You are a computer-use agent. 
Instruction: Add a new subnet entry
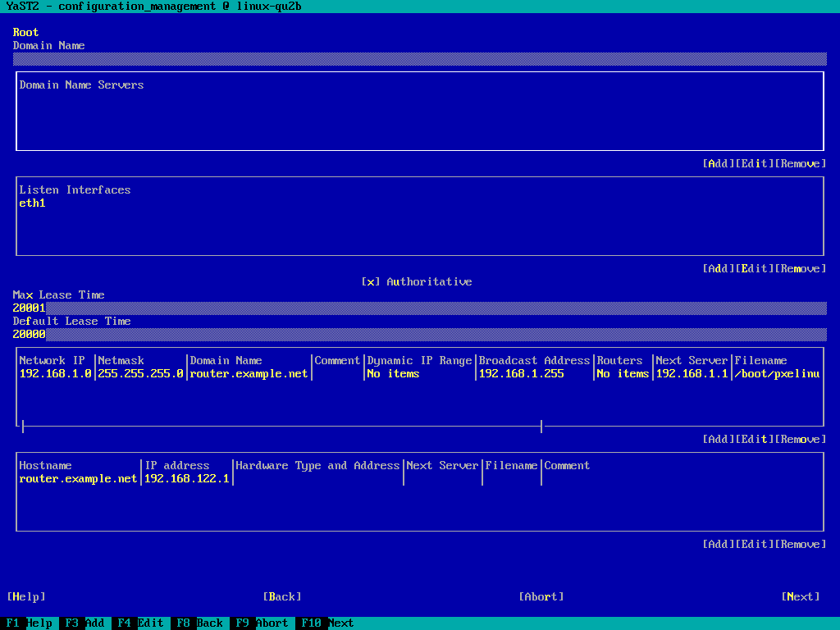719,439
